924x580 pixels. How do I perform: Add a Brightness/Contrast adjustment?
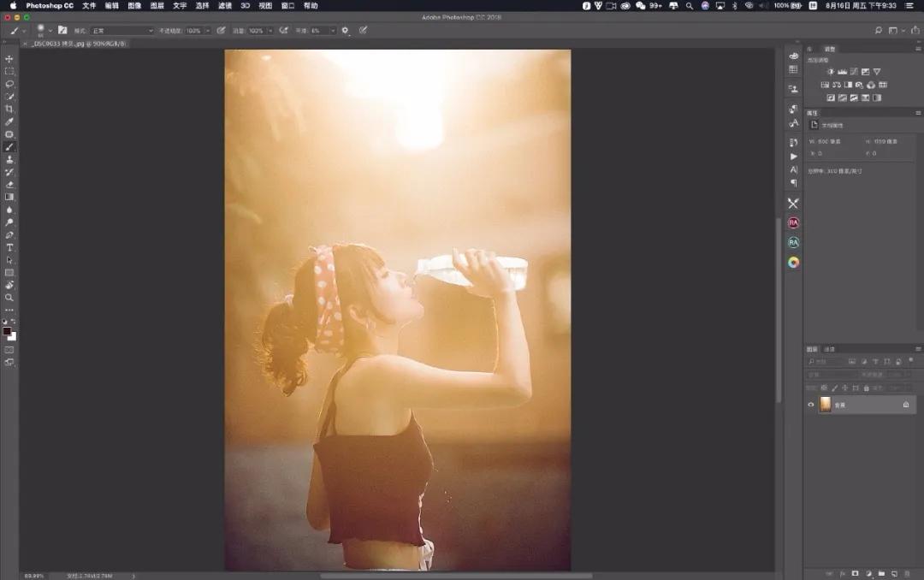(x=830, y=72)
